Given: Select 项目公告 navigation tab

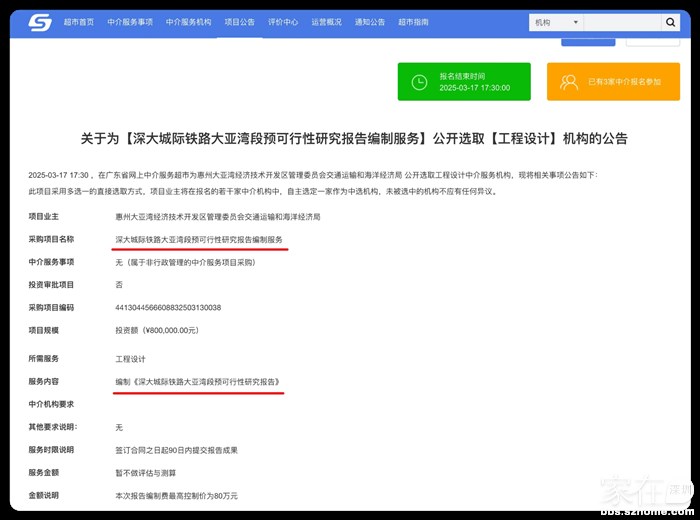Looking at the screenshot, I should click(x=239, y=22).
